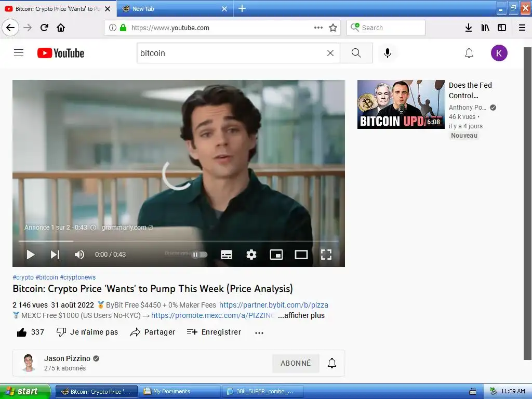Play the video with the play button

[x=31, y=255]
